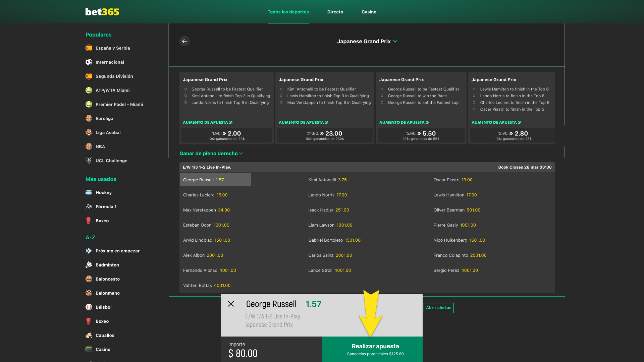Open España v Serbia in Populares

tap(113, 48)
